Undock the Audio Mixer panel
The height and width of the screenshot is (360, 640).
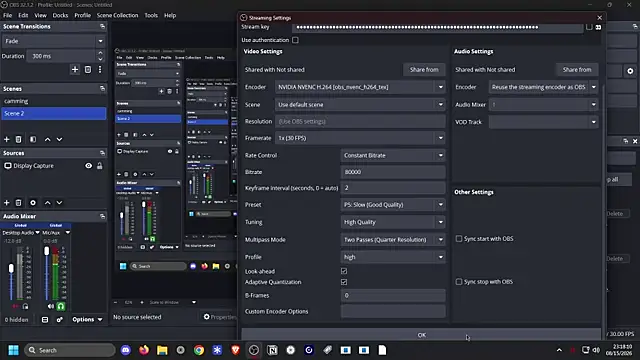[102, 216]
